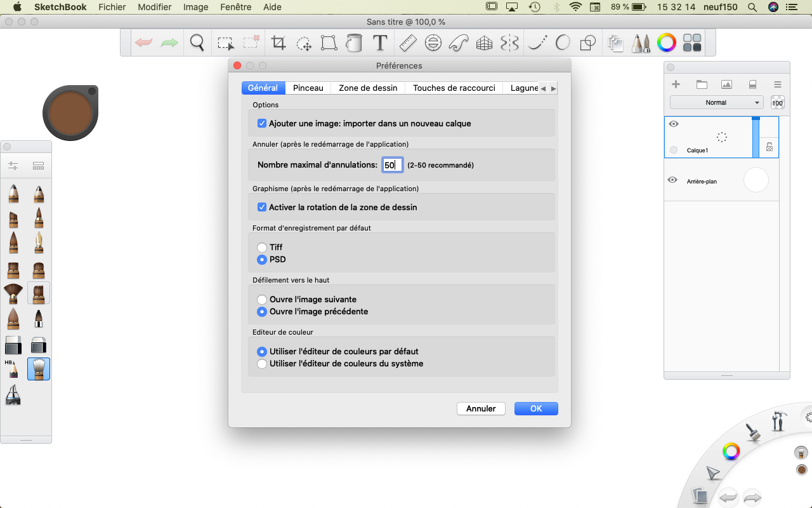Screen dimensions: 812x508
Task: Switch to the Pinceau tab
Action: (x=308, y=88)
